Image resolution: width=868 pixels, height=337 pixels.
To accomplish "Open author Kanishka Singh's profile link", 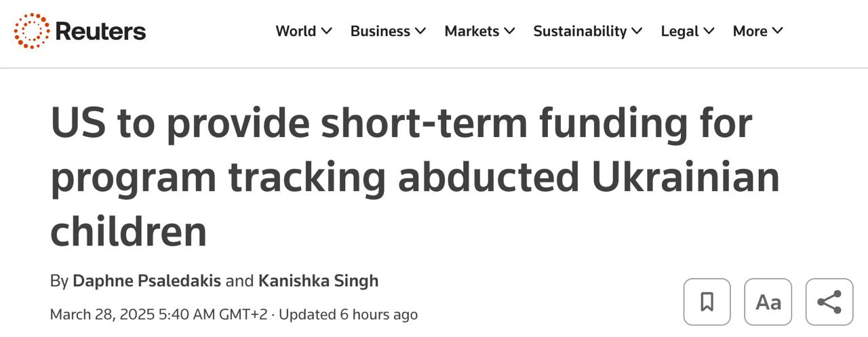I will (318, 281).
